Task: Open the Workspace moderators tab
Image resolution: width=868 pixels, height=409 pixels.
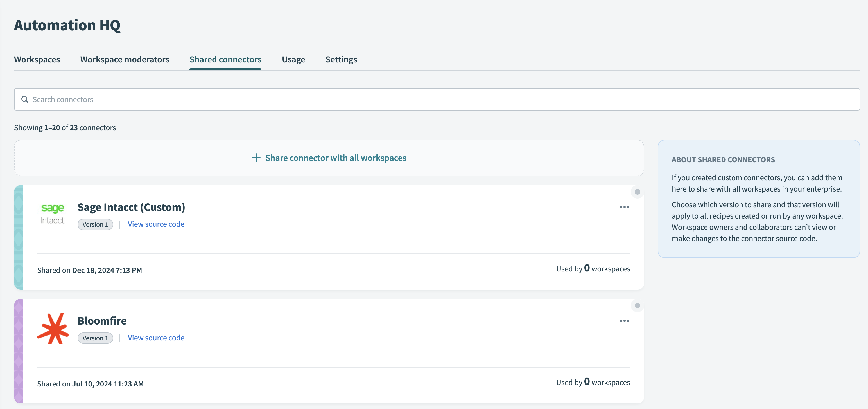Action: (x=125, y=59)
